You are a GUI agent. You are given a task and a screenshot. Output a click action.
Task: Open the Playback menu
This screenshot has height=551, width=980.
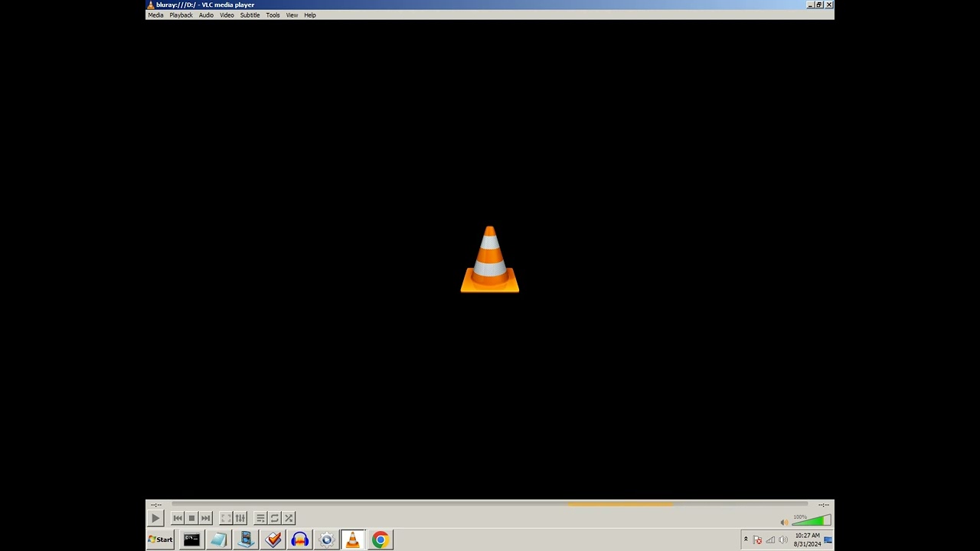(x=181, y=15)
